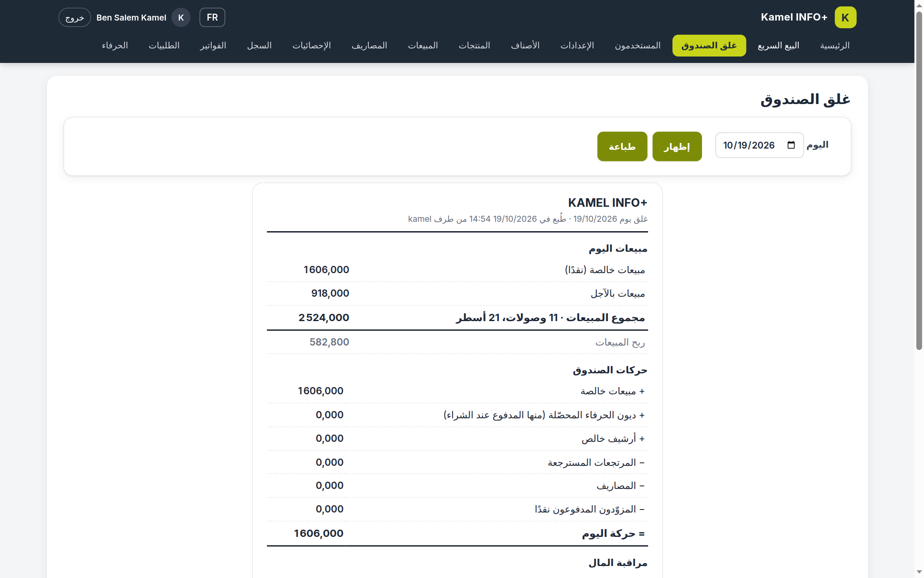The width and height of the screenshot is (924, 578).
Task: Select the total sales value 2 524,000
Action: pos(324,318)
